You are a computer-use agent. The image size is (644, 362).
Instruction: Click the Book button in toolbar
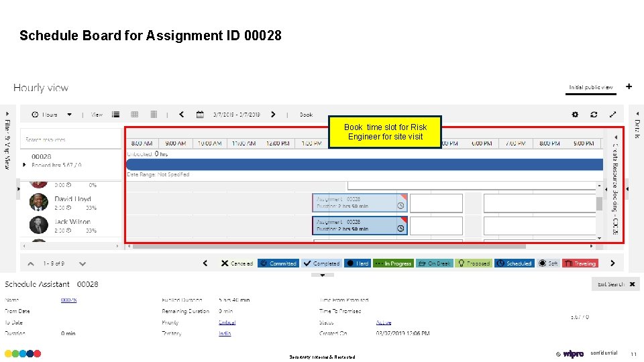(x=306, y=115)
